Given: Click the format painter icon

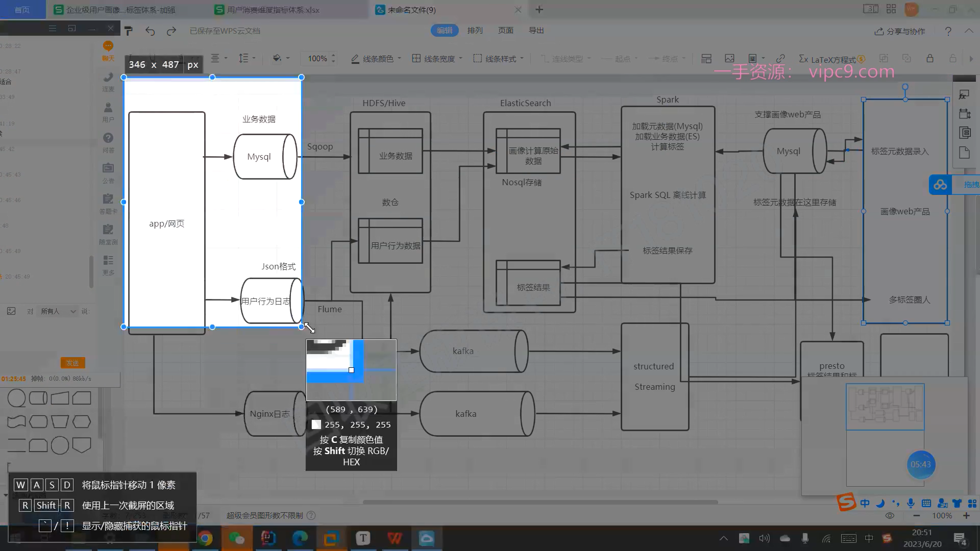Looking at the screenshot, I should (x=129, y=31).
